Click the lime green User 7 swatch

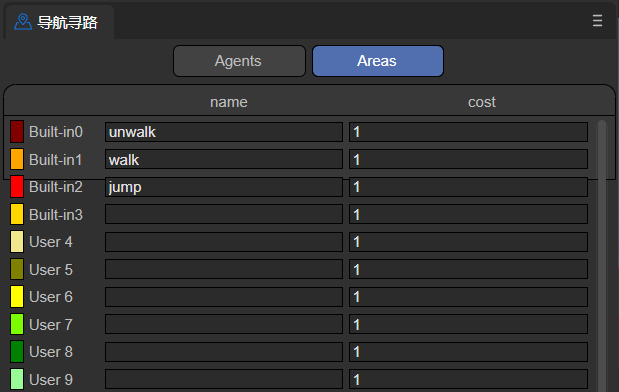click(17, 324)
